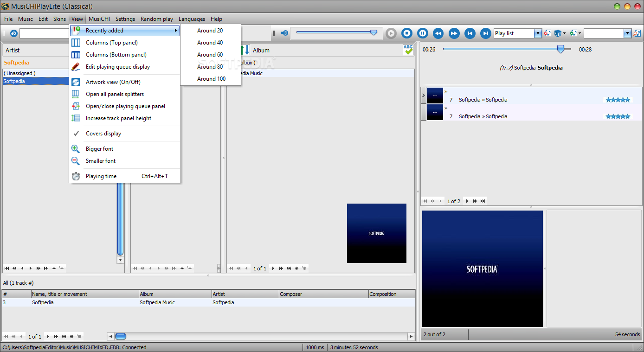Open the Random play menu
Screen dimensions: 644x352
[x=157, y=19]
